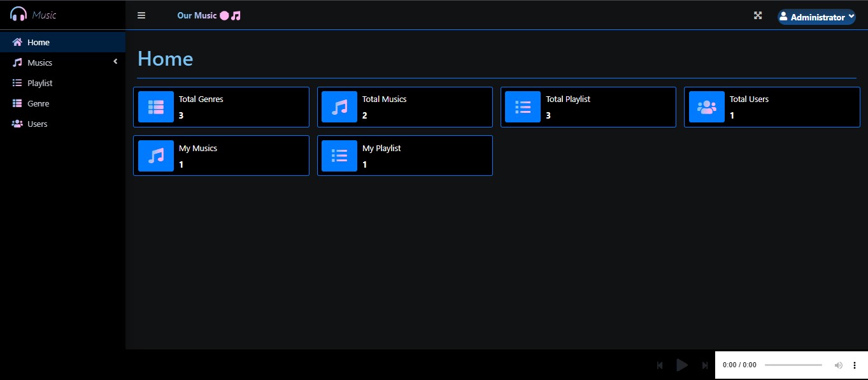Image resolution: width=868 pixels, height=380 pixels.
Task: Click the Total Users people icon
Action: pos(707,106)
